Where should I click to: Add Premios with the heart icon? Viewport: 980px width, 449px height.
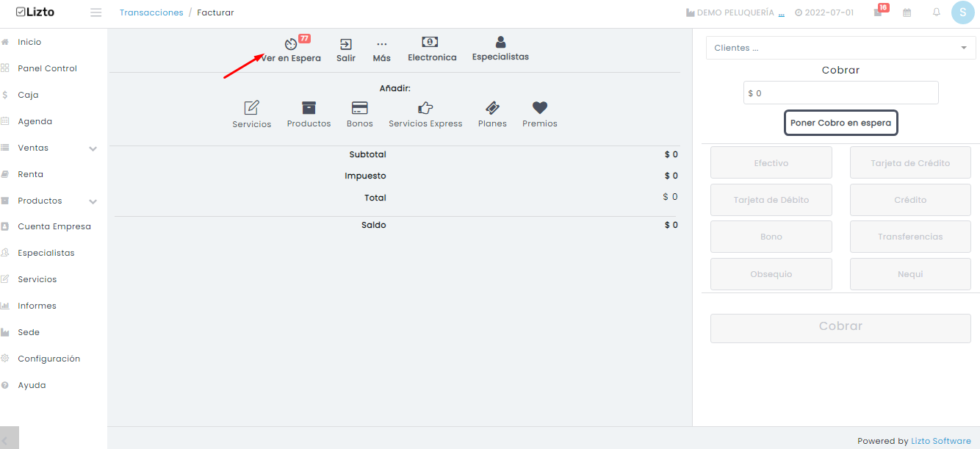(540, 108)
